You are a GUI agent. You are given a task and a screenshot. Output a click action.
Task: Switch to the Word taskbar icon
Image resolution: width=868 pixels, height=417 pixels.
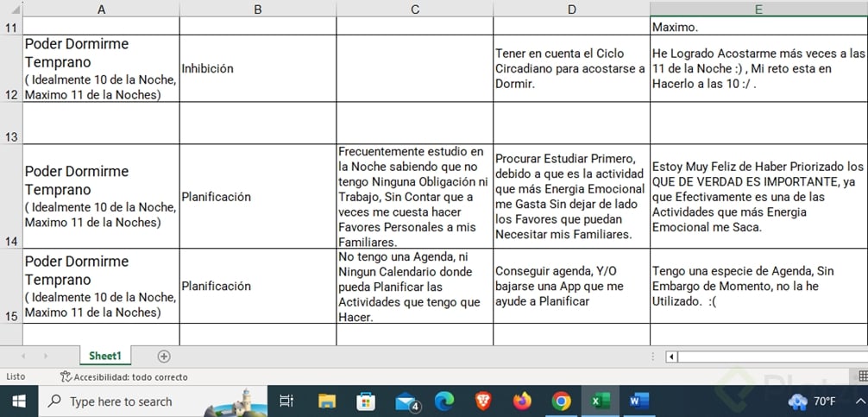639,401
